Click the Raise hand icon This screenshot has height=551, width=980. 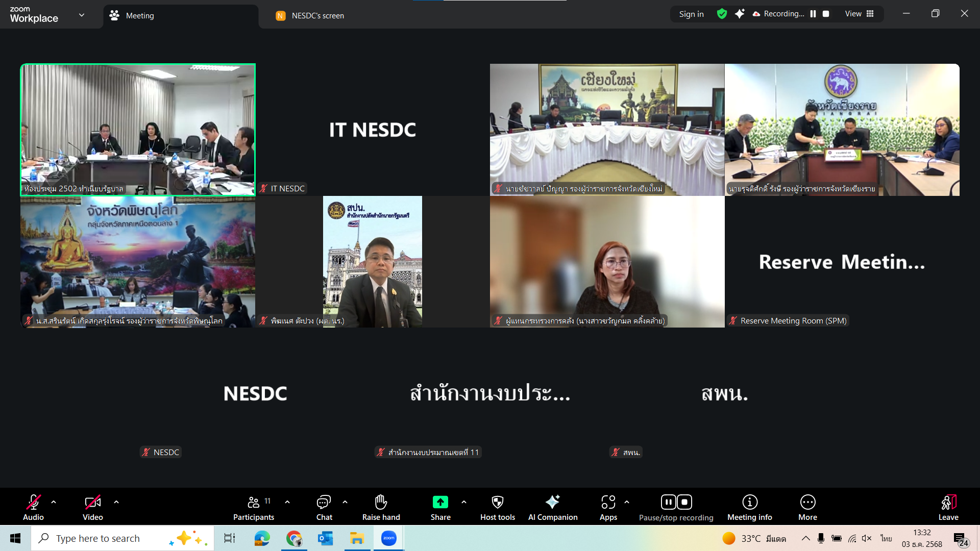point(381,503)
